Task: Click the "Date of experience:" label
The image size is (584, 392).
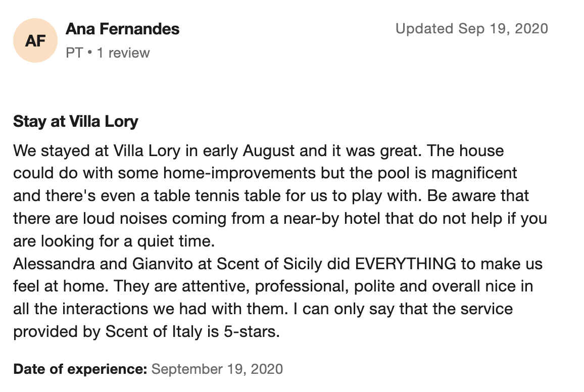Action: pos(80,369)
